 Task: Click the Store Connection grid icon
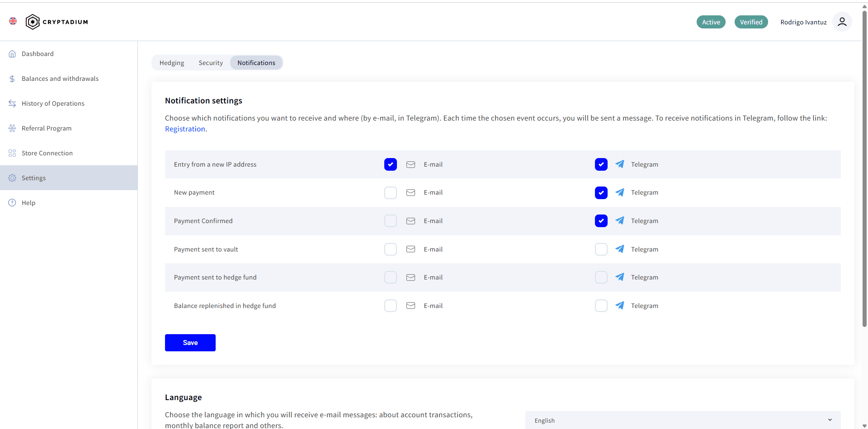tap(12, 153)
